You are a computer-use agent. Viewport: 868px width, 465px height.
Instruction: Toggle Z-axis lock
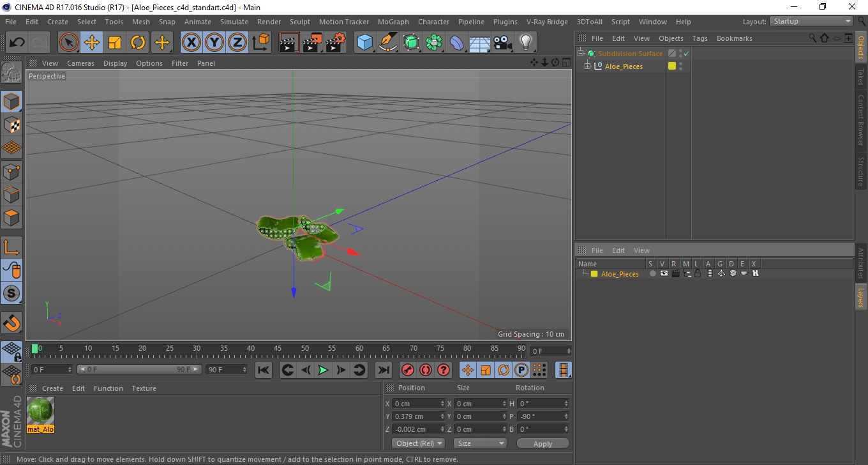click(237, 43)
